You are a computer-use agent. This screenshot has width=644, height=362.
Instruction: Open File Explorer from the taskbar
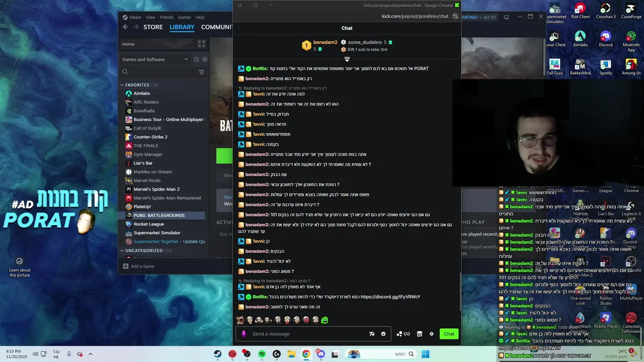click(291, 354)
